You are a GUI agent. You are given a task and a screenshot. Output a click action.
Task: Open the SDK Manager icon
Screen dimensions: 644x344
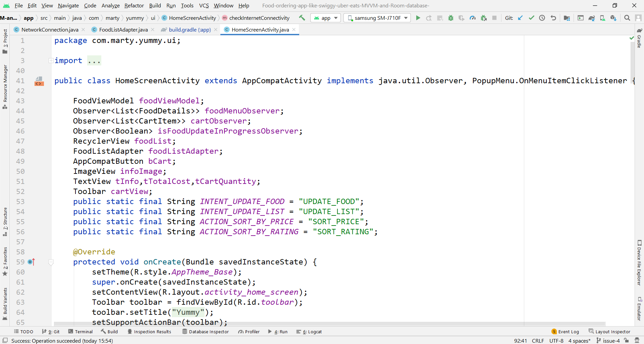(613, 18)
